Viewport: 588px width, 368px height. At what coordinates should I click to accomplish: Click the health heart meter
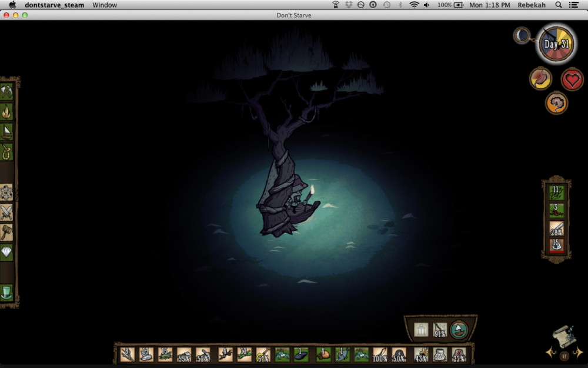572,79
